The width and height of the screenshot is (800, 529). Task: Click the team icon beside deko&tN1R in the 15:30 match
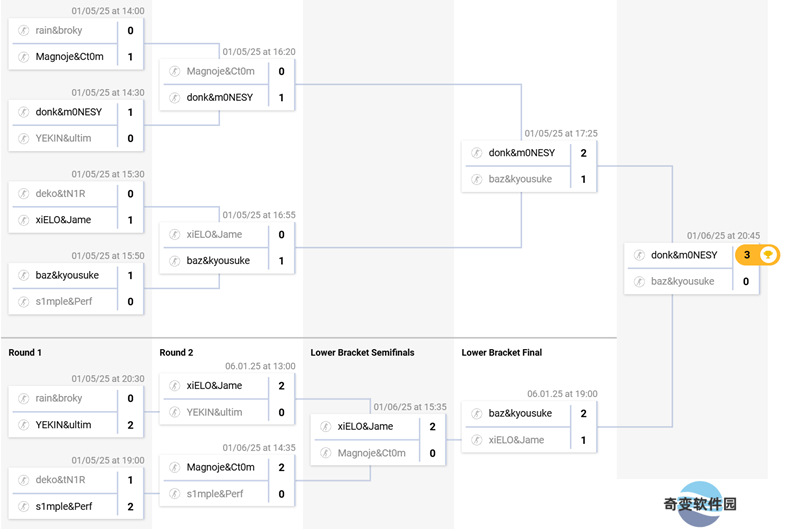coord(23,193)
